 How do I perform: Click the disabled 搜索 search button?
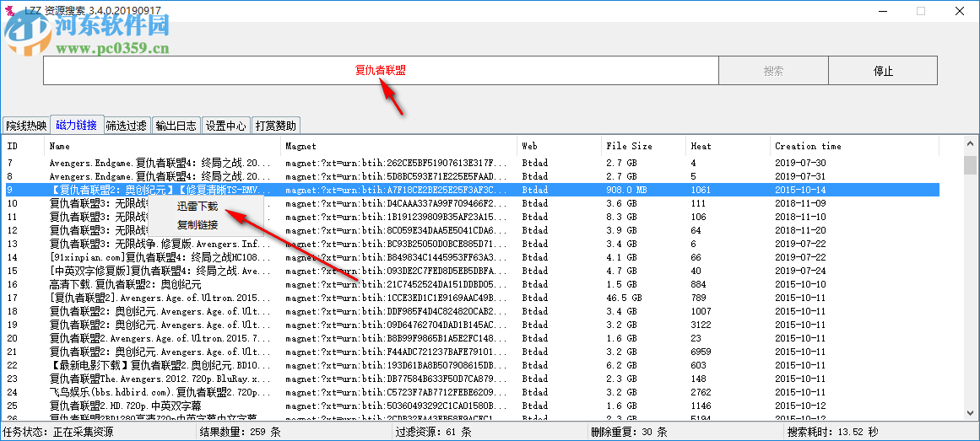[773, 71]
